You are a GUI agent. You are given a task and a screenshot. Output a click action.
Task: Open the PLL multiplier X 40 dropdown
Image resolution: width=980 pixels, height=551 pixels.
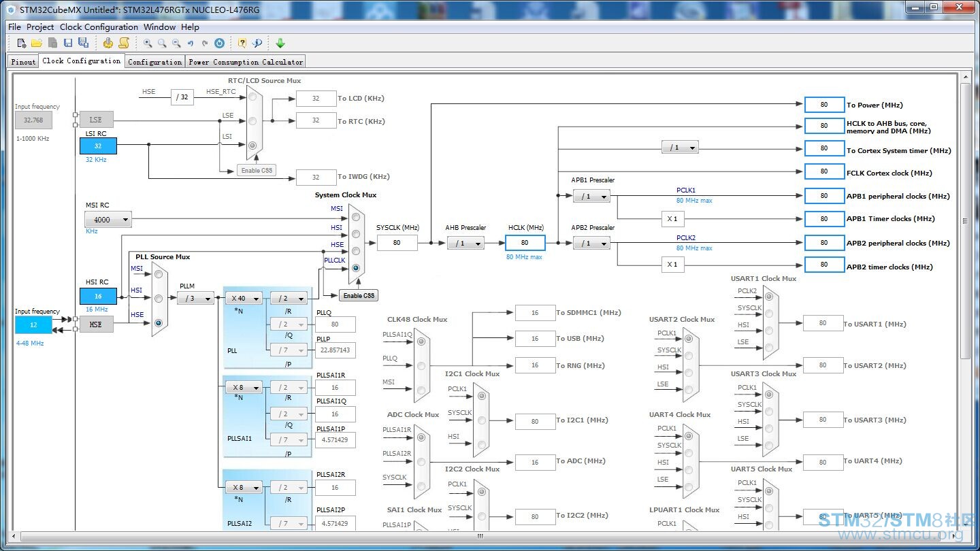(x=244, y=298)
